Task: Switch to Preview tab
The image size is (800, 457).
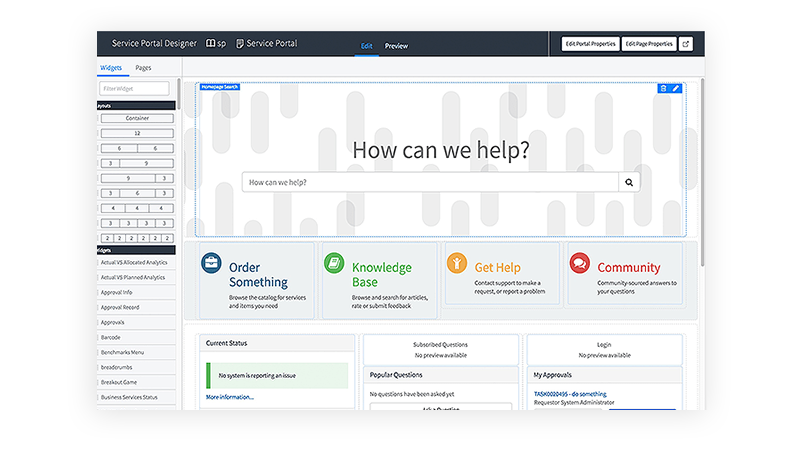Action: coord(396,46)
